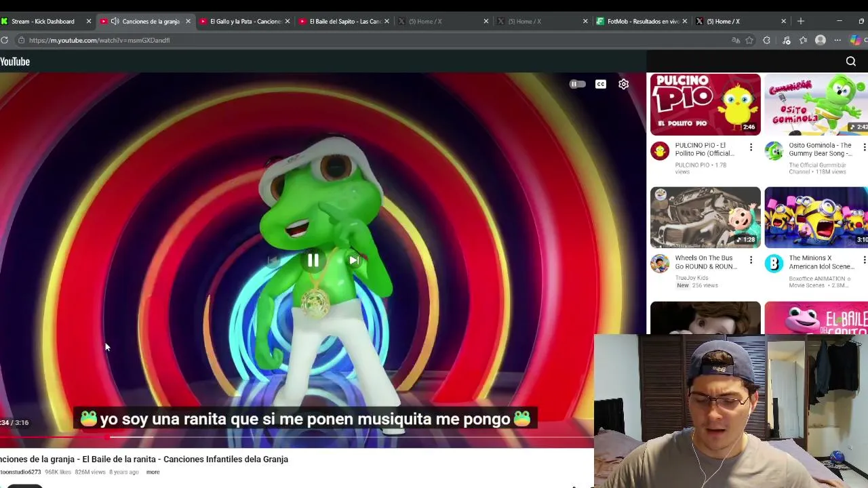The width and height of the screenshot is (868, 488).
Task: Open options menu for PULCINO PIO video
Action: coord(751,147)
